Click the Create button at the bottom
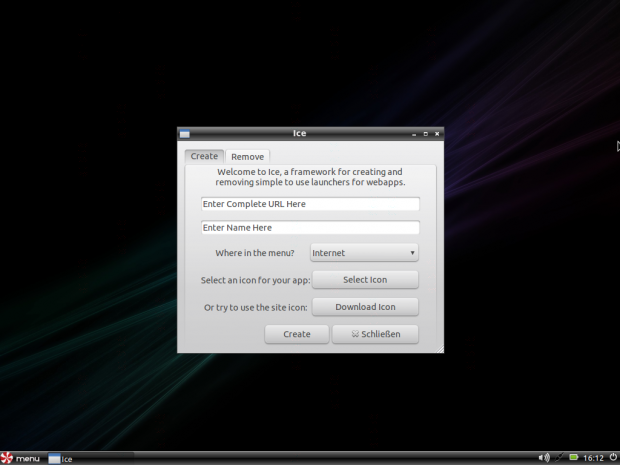This screenshot has width=620, height=465. click(297, 334)
